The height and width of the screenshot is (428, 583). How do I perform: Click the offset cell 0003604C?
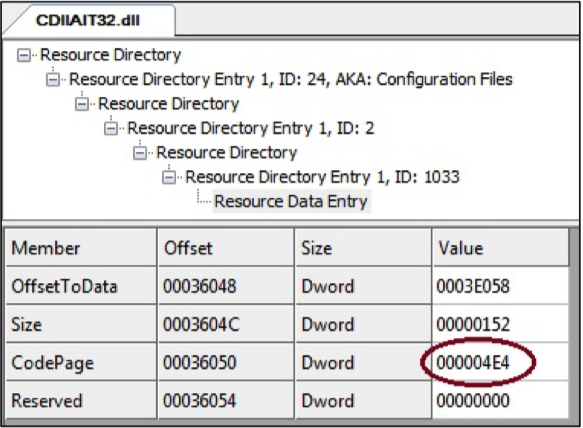coord(226,324)
